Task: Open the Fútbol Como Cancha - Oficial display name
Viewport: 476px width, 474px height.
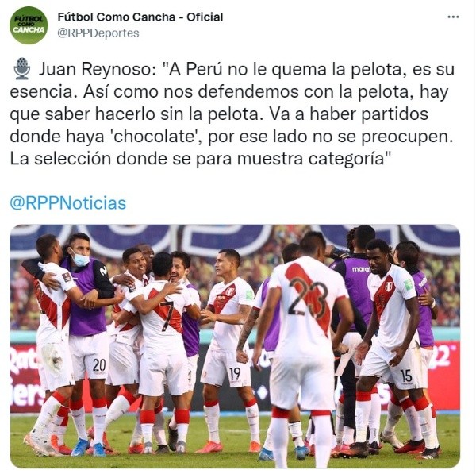Action: tap(140, 17)
